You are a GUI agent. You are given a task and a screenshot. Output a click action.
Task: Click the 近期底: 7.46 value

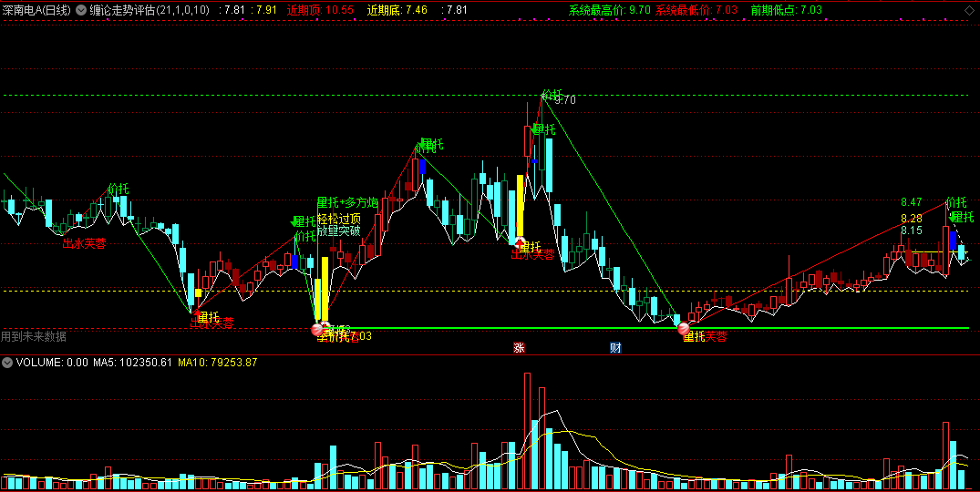click(x=397, y=10)
